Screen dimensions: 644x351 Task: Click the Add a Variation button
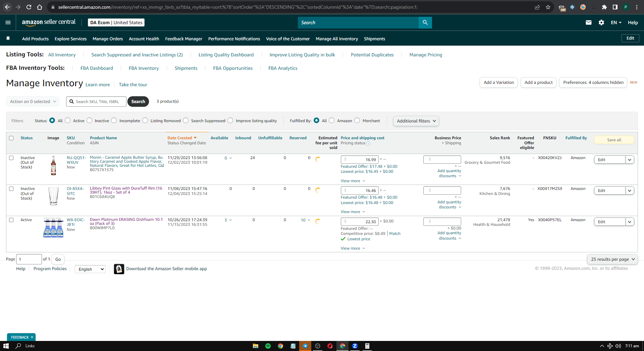pos(499,82)
